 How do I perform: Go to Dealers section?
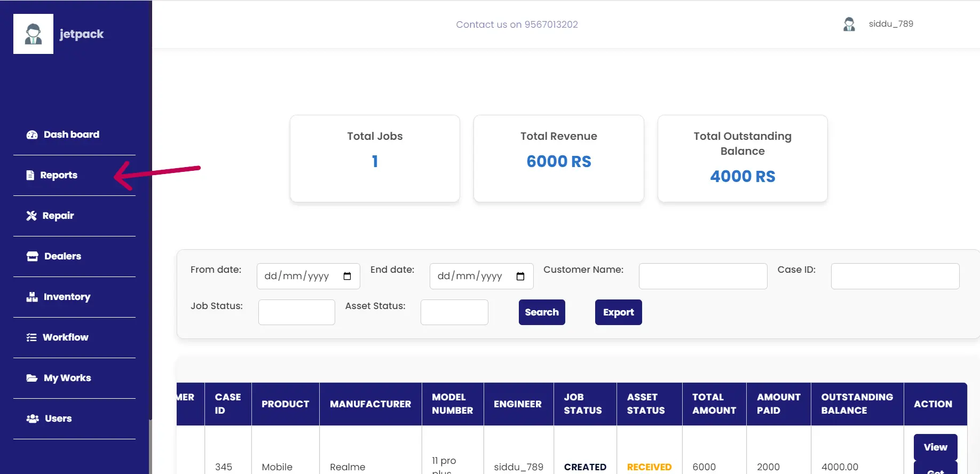74,256
